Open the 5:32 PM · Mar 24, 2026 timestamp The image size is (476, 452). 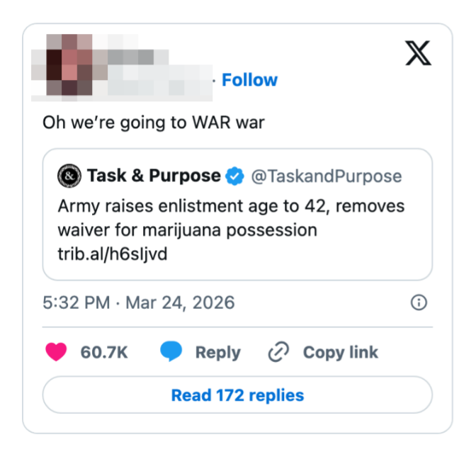(138, 303)
